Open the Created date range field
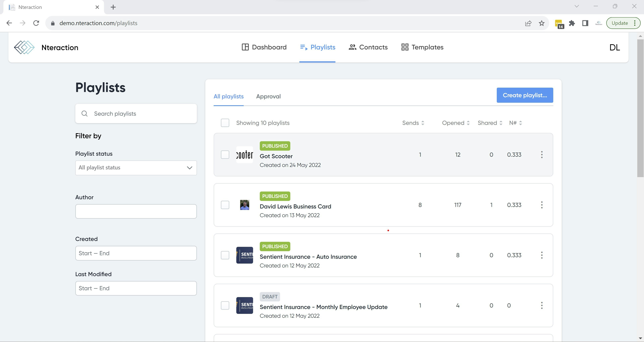 pos(136,253)
